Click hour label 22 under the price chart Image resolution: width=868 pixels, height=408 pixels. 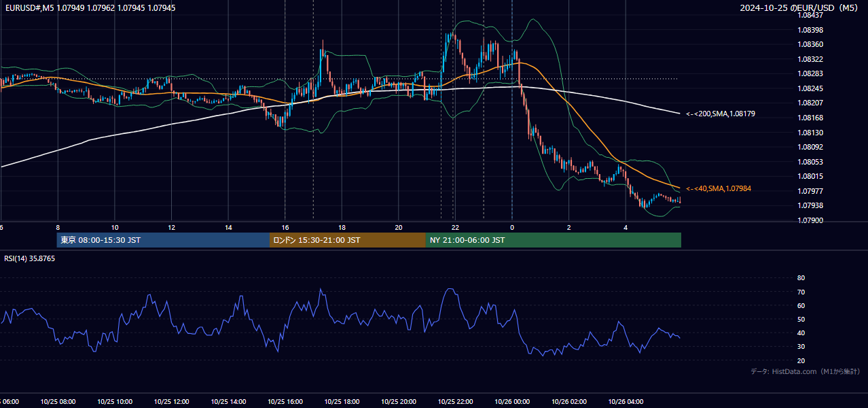[x=455, y=228]
